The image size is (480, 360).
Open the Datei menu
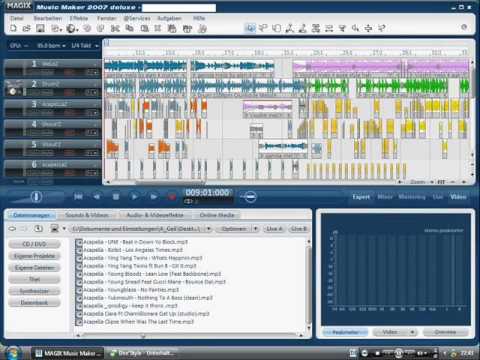click(17, 18)
